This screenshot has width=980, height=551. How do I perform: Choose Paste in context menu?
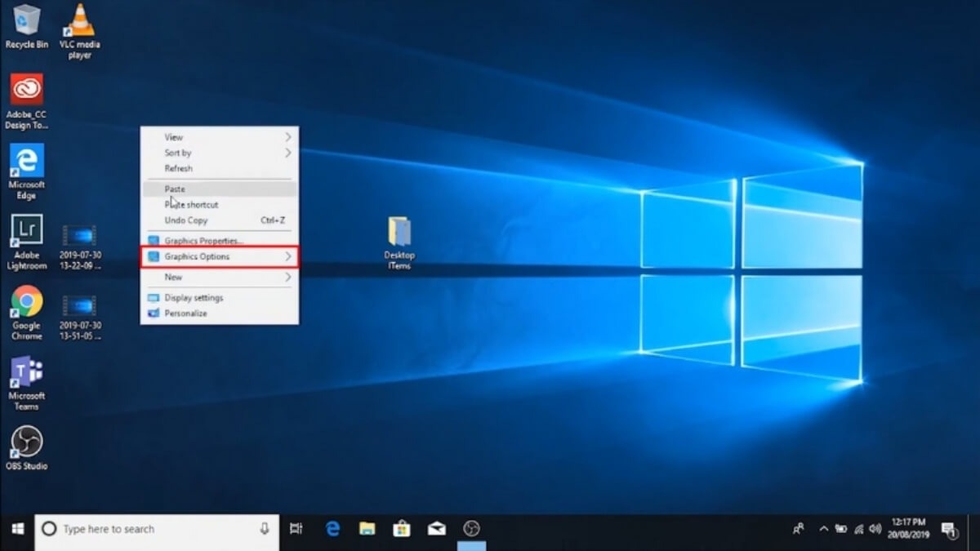(x=220, y=189)
